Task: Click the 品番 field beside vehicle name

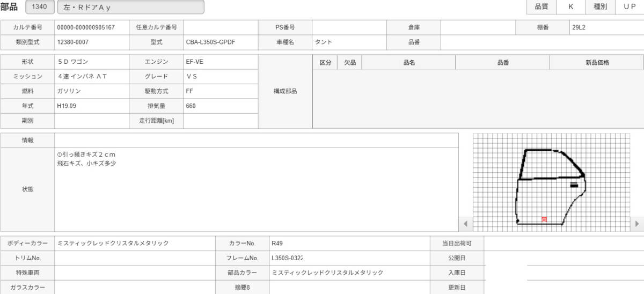Action: click(542, 42)
